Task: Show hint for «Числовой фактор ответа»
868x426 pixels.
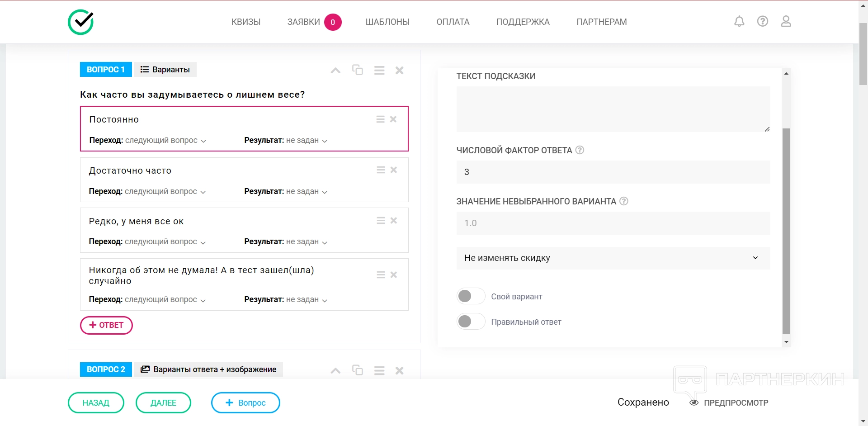Action: point(580,150)
